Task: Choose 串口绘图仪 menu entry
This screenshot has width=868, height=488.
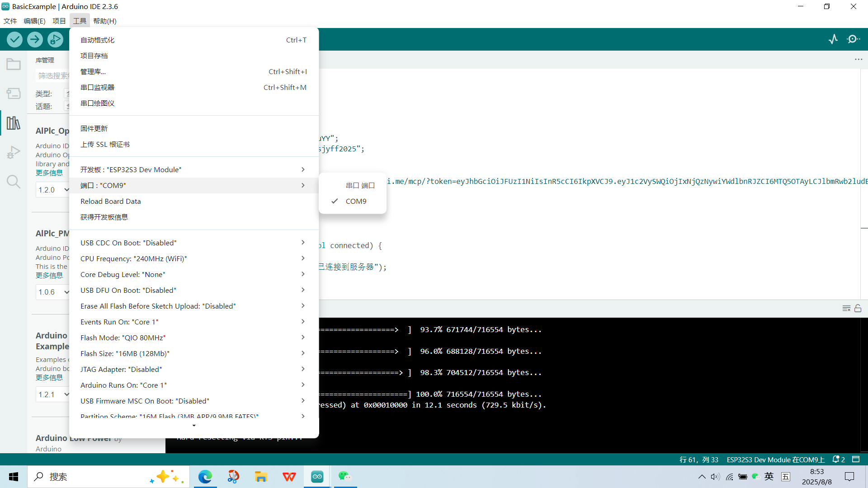Action: pyautogui.click(x=194, y=103)
